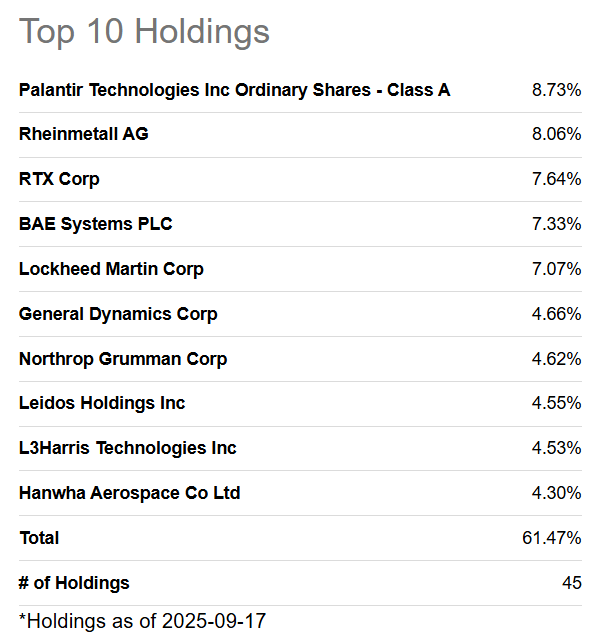Click BAE Systems PLC in the list

[x=96, y=224]
